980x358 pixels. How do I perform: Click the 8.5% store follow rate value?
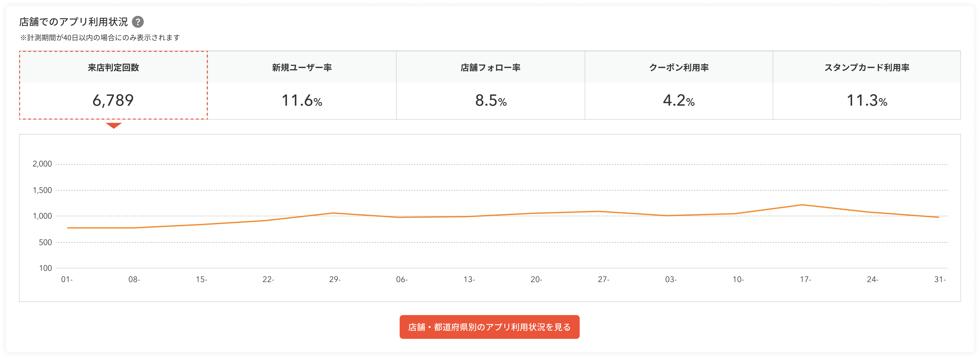[x=490, y=101]
